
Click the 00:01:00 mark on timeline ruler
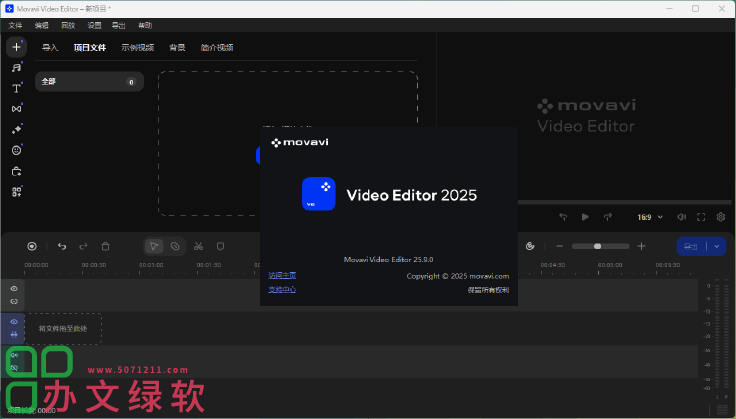pyautogui.click(x=151, y=265)
